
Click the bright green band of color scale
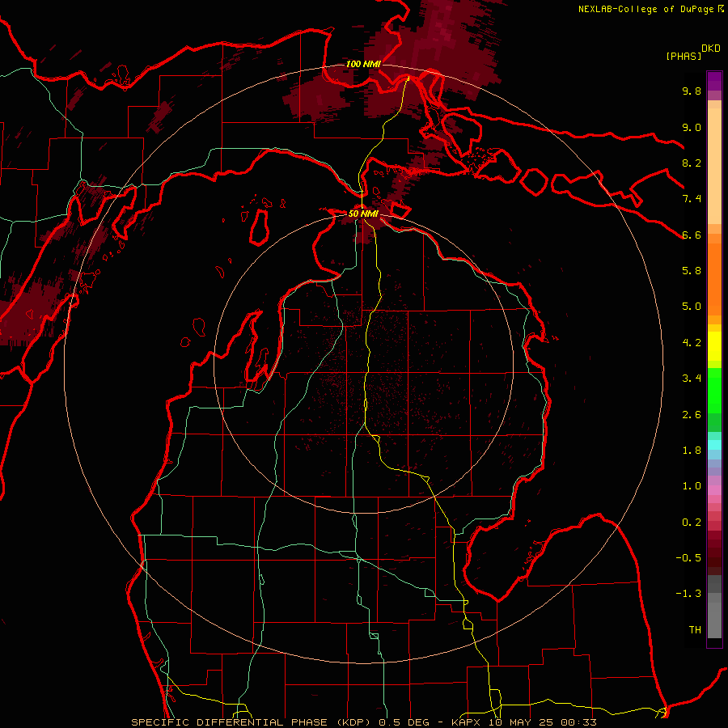714,390
